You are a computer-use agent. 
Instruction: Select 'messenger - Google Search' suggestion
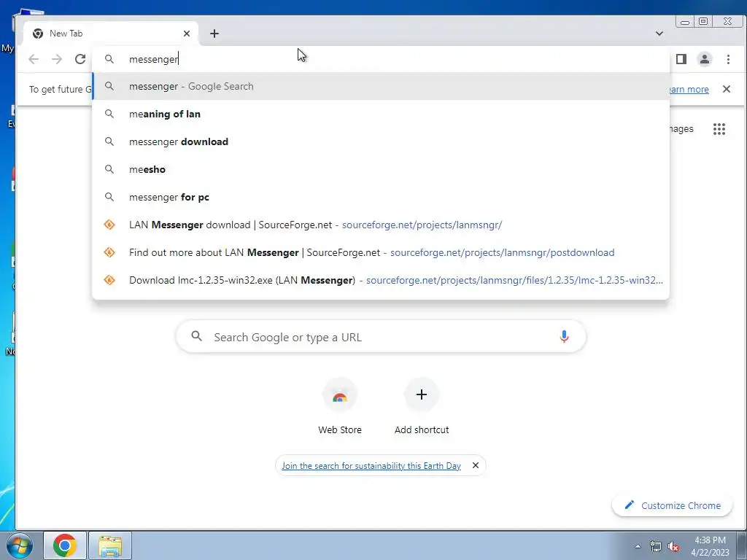[381, 86]
